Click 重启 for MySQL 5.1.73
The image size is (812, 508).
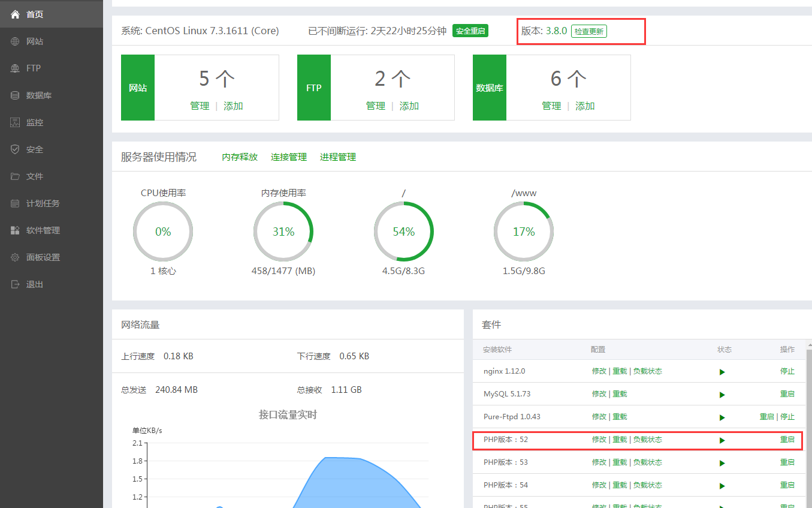pos(787,394)
